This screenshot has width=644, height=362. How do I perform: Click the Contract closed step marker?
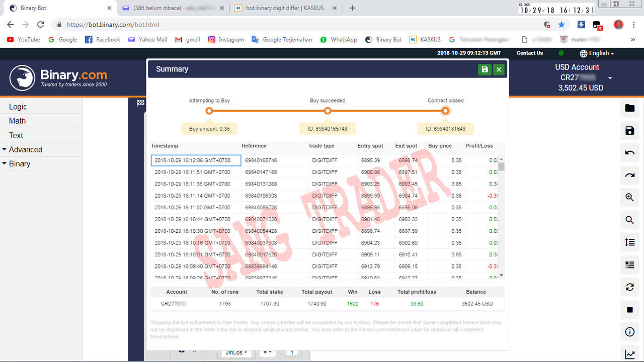coord(445,111)
